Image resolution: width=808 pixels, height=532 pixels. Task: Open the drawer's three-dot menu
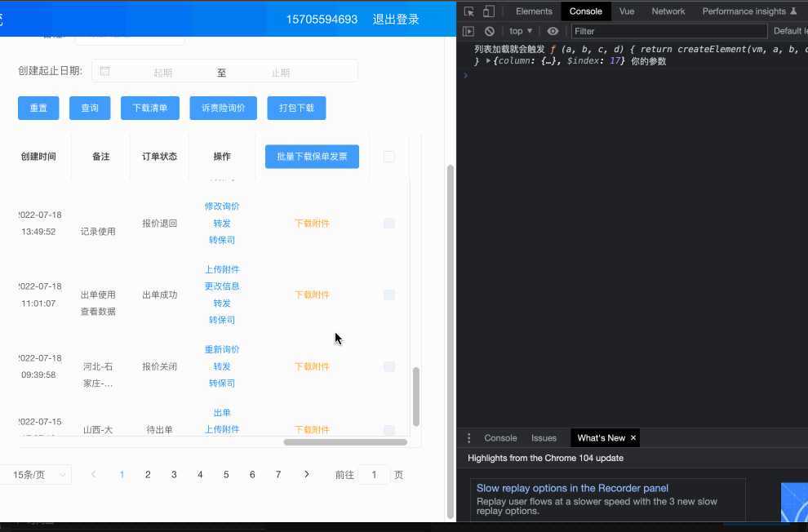(469, 437)
